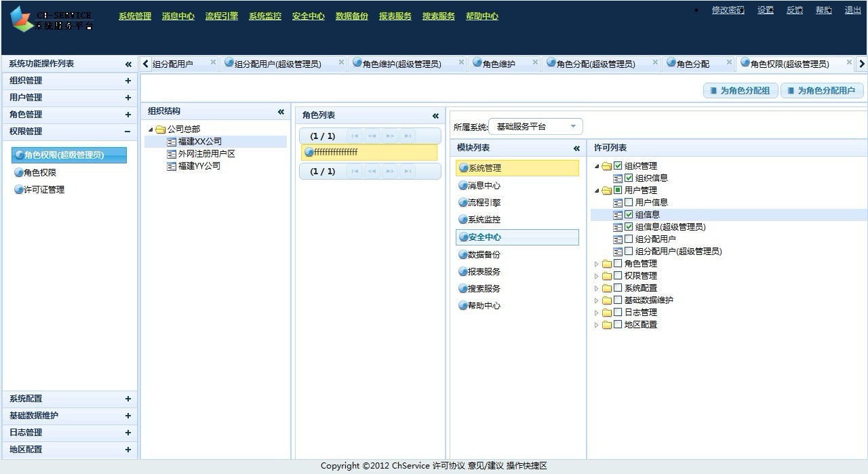Open the 消息中心 menu

click(178, 16)
